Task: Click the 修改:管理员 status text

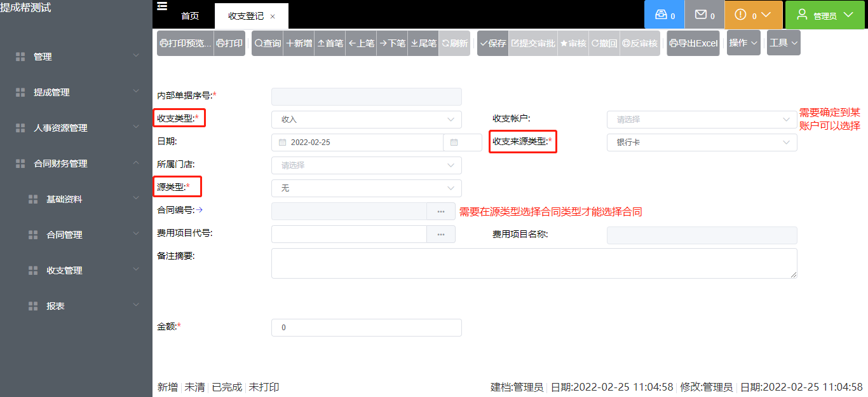Action: tap(707, 387)
